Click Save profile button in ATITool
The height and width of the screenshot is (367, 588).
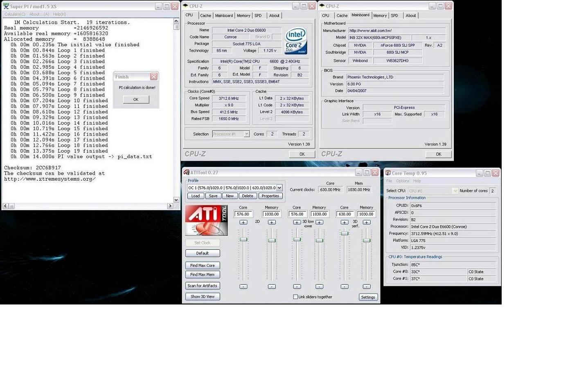point(213,196)
